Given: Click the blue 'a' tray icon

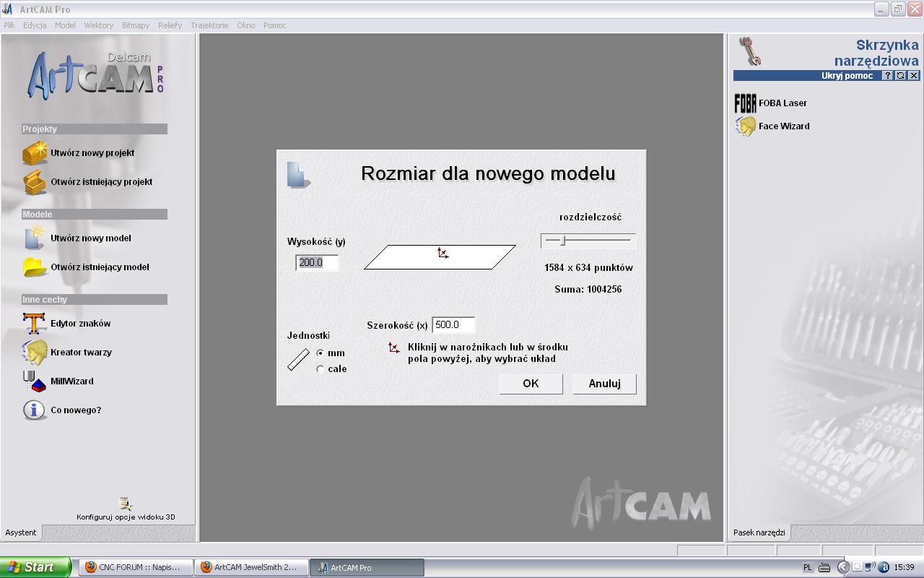Looking at the screenshot, I should [x=884, y=567].
